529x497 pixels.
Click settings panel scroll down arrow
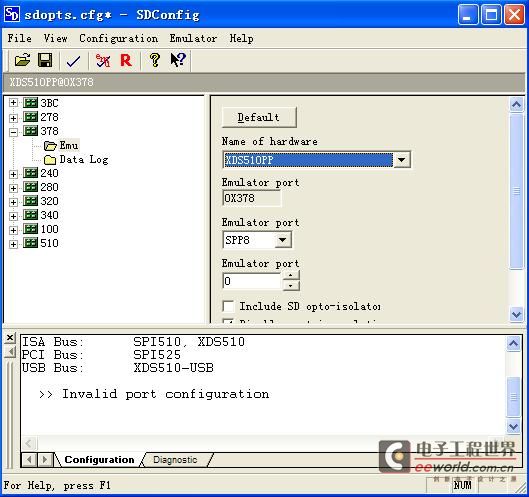click(x=517, y=314)
